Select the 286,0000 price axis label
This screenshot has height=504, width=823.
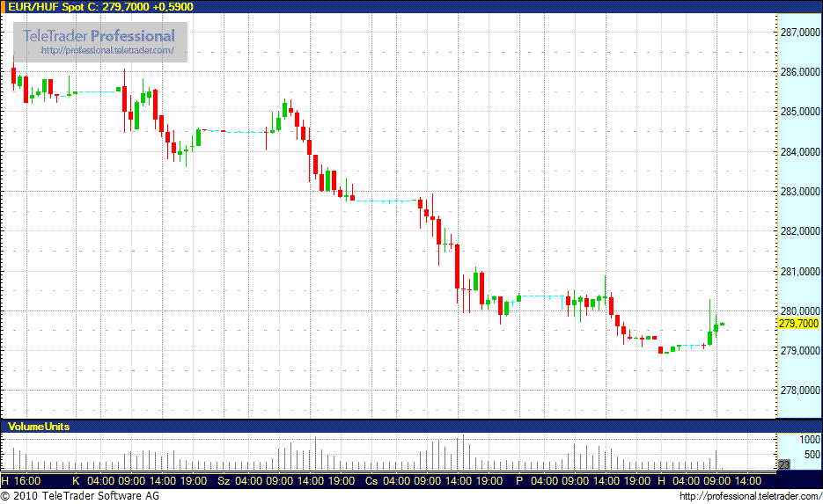[800, 72]
